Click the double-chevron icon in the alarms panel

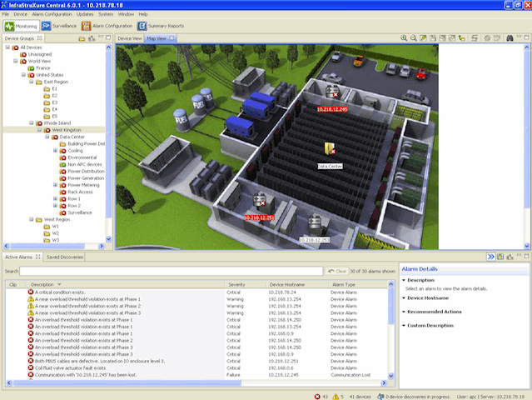pyautogui.click(x=490, y=257)
